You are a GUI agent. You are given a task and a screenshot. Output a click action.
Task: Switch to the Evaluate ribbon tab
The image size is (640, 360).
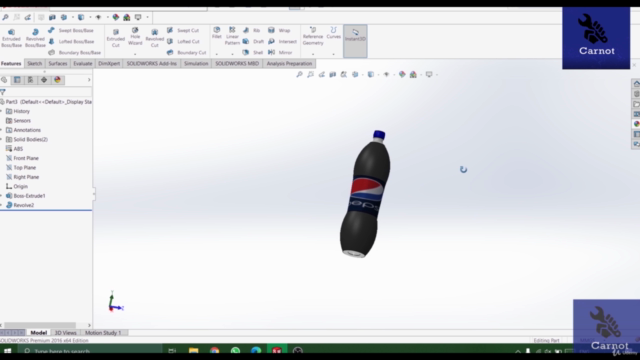click(x=82, y=64)
